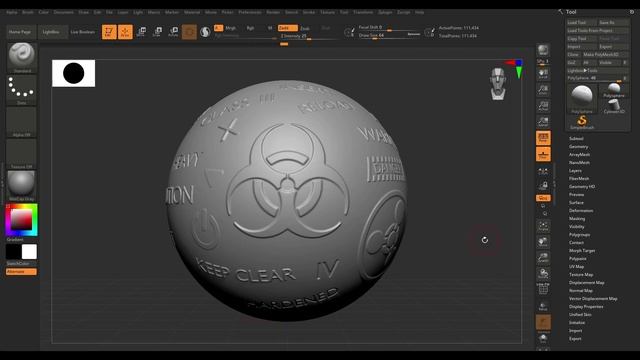
Task: Open the Brush menu
Action: click(x=28, y=12)
